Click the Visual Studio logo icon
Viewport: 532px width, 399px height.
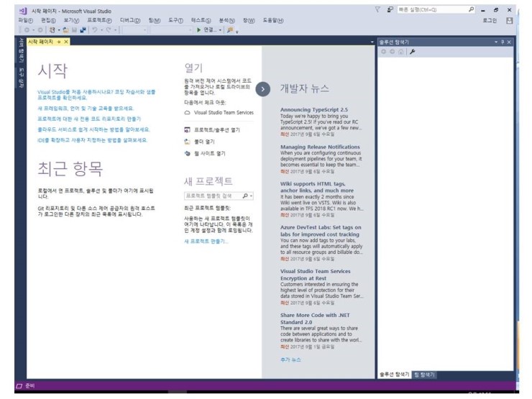[x=23, y=11]
